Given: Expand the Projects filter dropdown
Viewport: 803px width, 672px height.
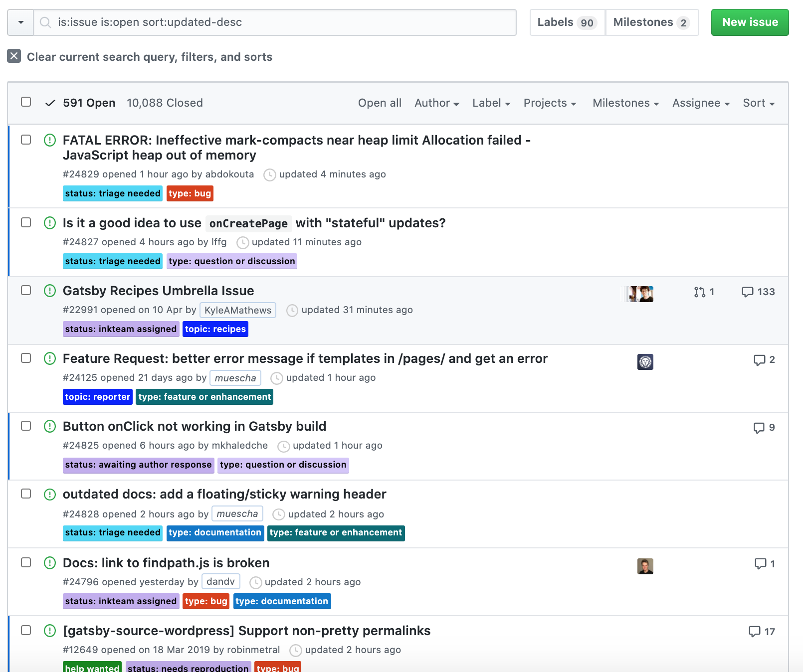Looking at the screenshot, I should (550, 103).
